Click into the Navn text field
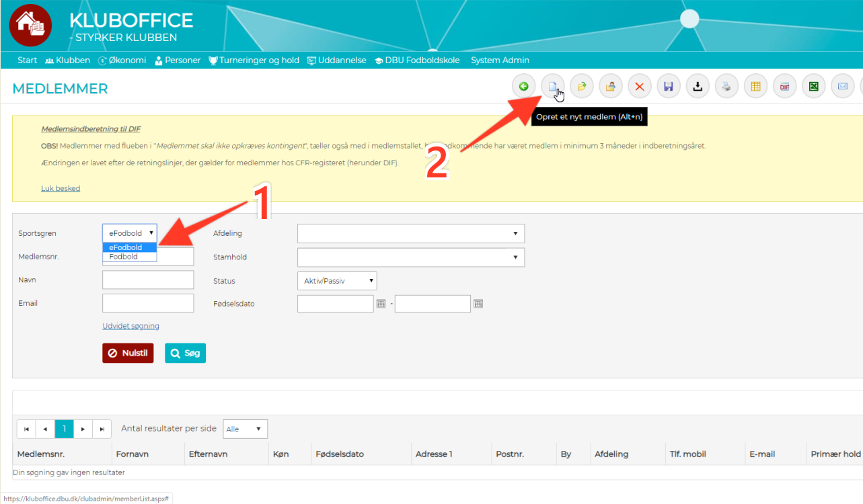Image resolution: width=863 pixels, height=504 pixels. coord(148,280)
